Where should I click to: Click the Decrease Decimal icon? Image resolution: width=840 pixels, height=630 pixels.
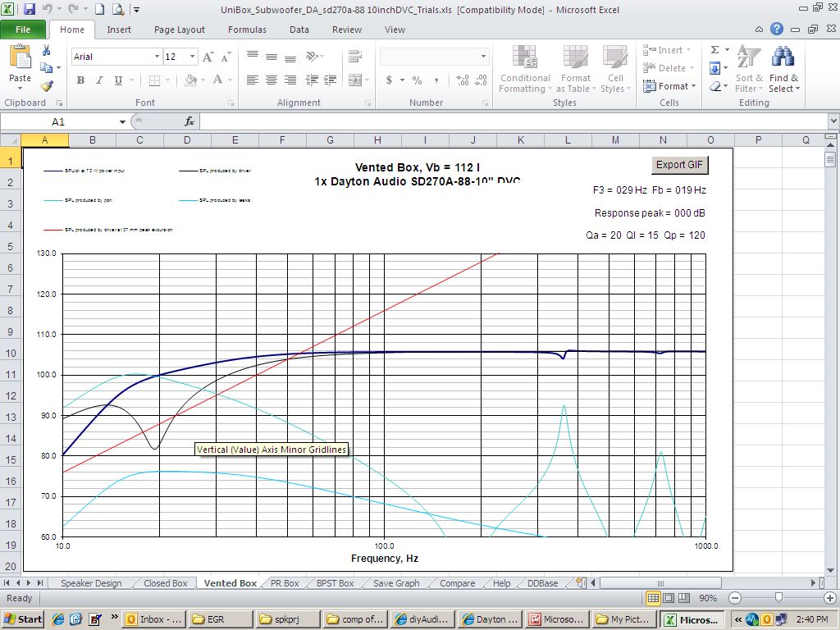(481, 80)
